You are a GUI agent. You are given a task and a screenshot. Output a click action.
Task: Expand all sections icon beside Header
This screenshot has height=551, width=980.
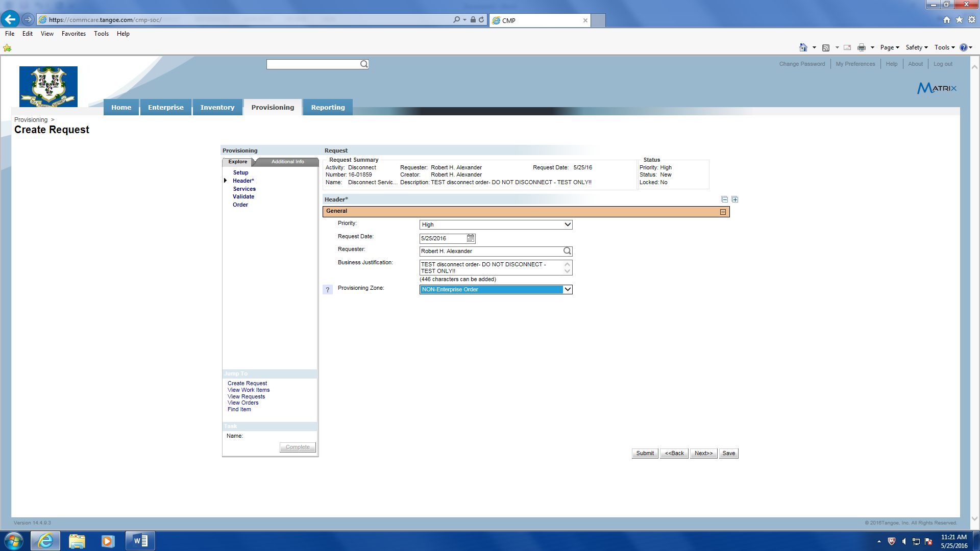click(x=735, y=199)
